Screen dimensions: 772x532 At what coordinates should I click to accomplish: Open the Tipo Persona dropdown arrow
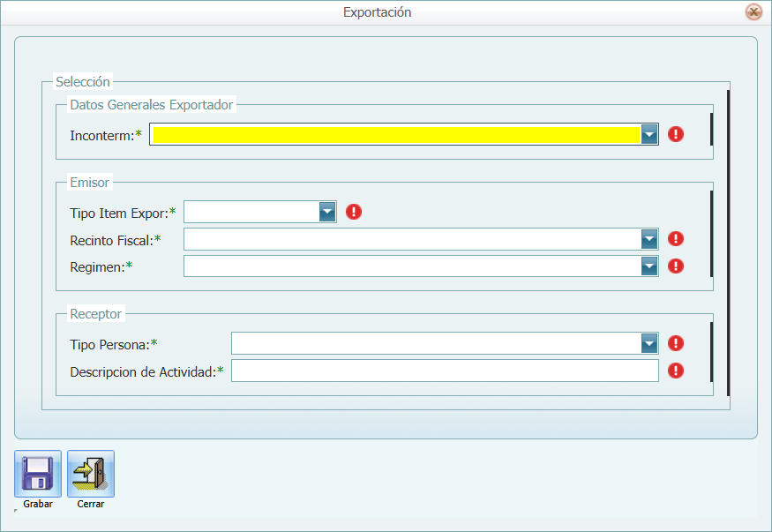pos(649,343)
